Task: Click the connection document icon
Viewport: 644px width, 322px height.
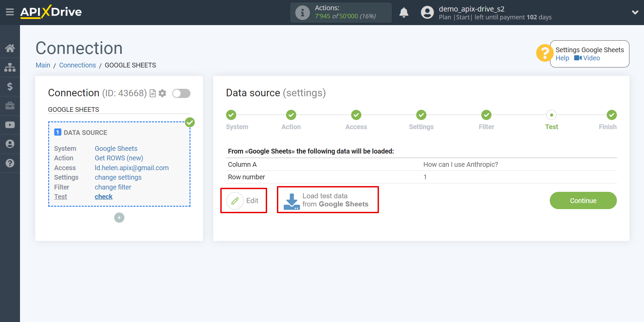Action: [153, 93]
